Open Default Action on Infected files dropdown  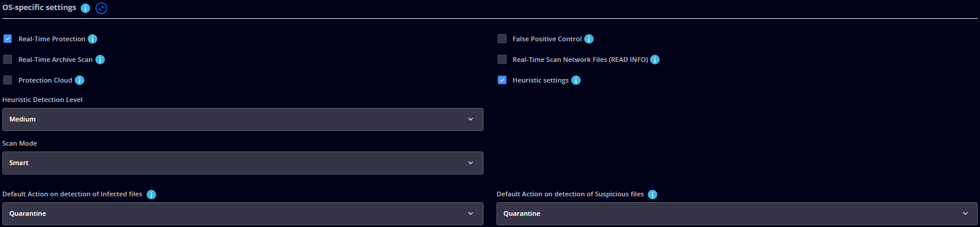tap(243, 213)
